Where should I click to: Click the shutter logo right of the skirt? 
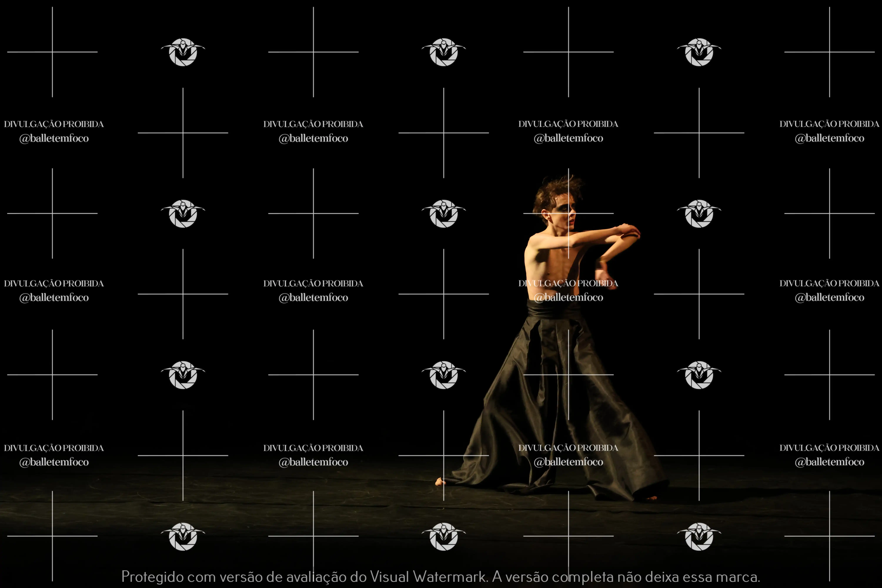pyautogui.click(x=699, y=375)
